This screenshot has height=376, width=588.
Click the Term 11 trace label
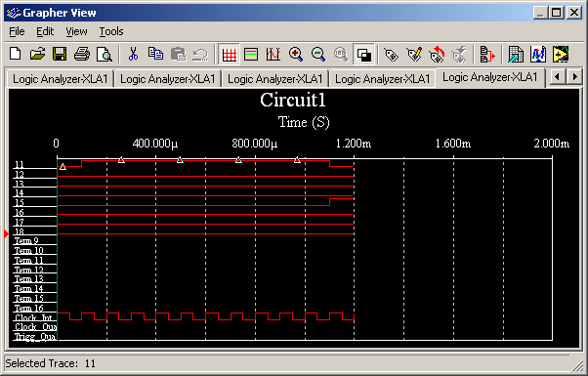click(29, 260)
